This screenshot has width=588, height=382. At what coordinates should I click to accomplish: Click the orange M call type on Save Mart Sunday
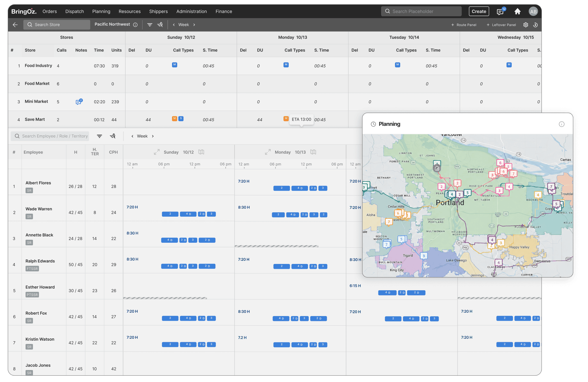click(174, 119)
